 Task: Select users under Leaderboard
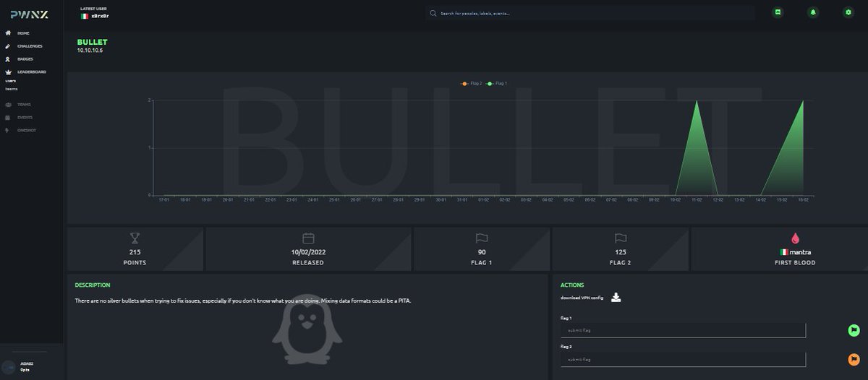11,81
